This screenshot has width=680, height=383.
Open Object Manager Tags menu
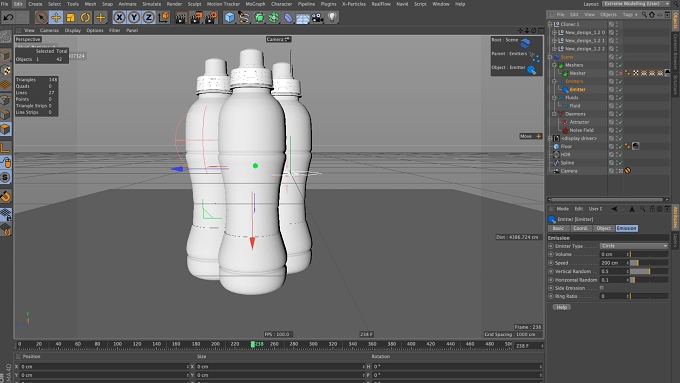628,15
